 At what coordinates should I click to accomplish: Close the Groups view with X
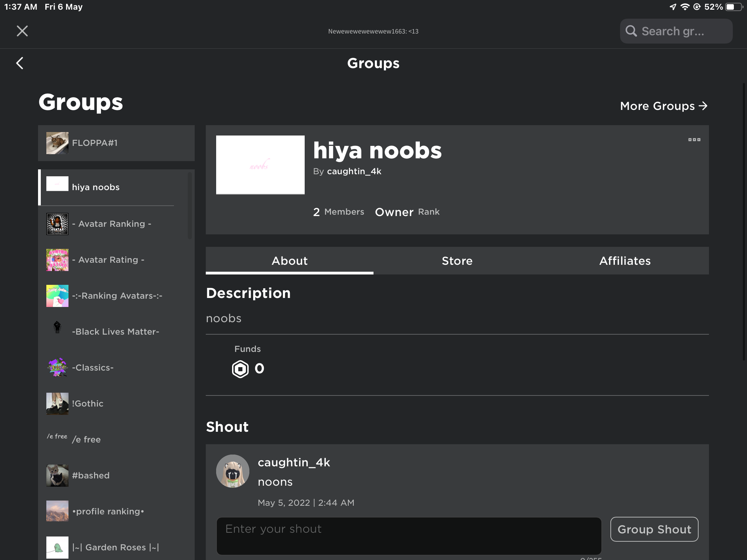tap(22, 31)
